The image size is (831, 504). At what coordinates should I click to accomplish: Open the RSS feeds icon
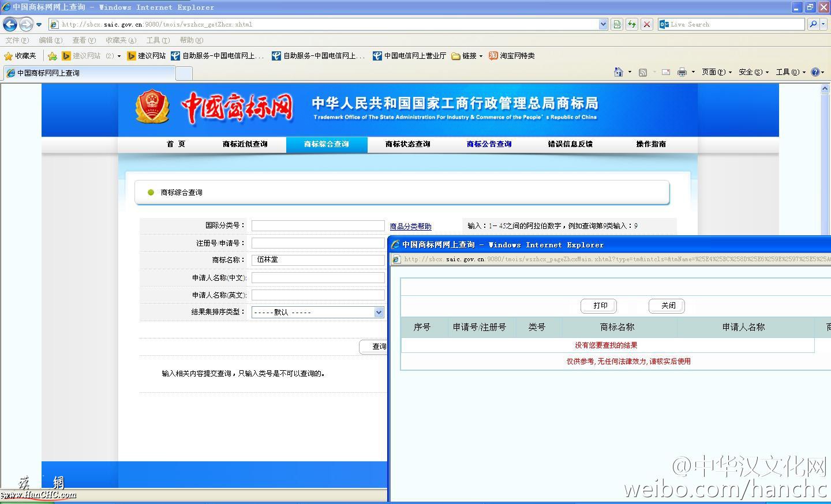[643, 72]
